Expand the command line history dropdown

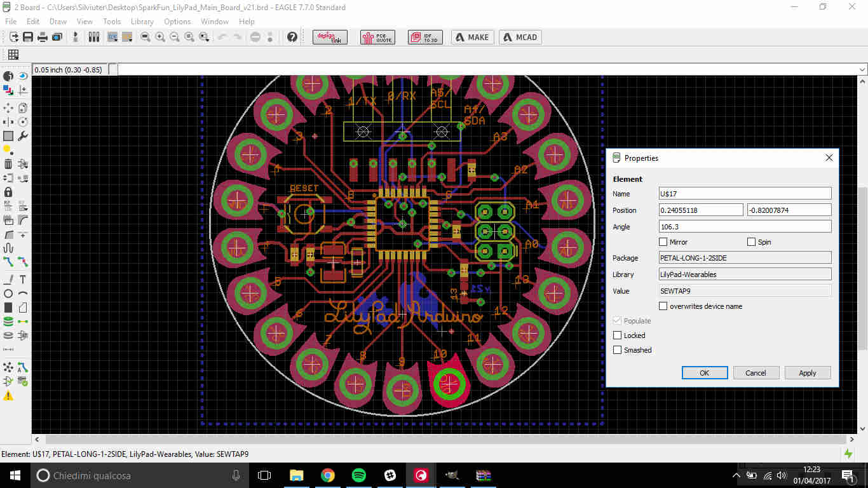point(862,69)
